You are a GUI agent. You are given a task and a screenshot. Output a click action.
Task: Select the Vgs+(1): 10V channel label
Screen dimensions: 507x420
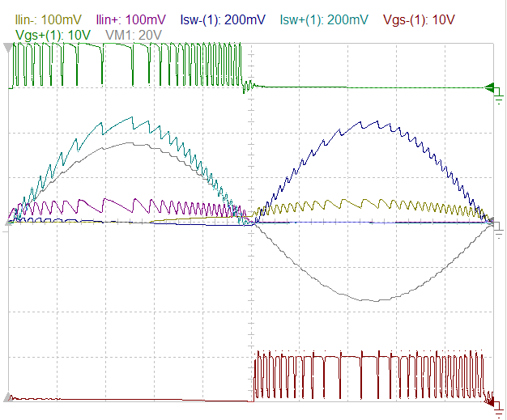click(53, 35)
